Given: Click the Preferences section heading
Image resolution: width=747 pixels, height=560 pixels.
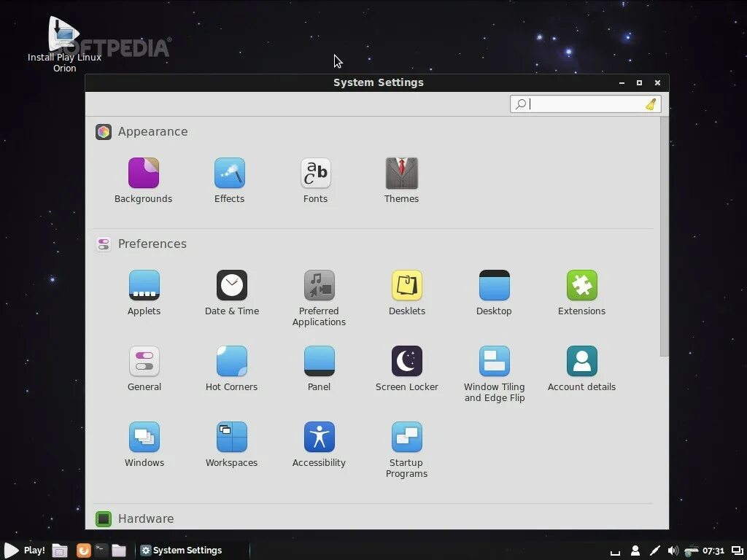Looking at the screenshot, I should [152, 244].
